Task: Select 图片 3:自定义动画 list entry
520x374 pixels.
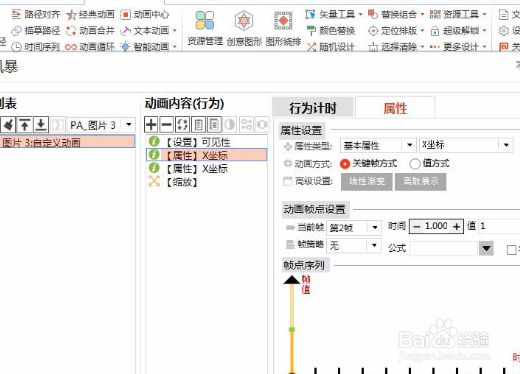Action: [67, 142]
